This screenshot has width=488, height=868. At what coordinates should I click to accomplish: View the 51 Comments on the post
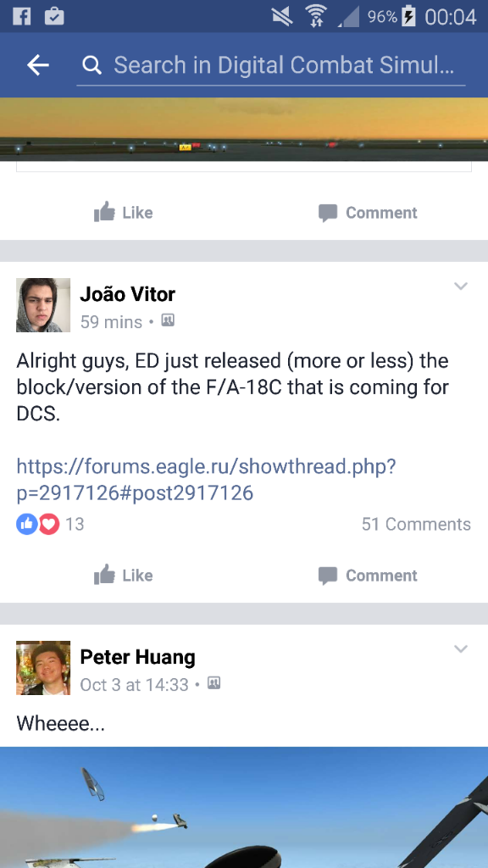coord(416,524)
